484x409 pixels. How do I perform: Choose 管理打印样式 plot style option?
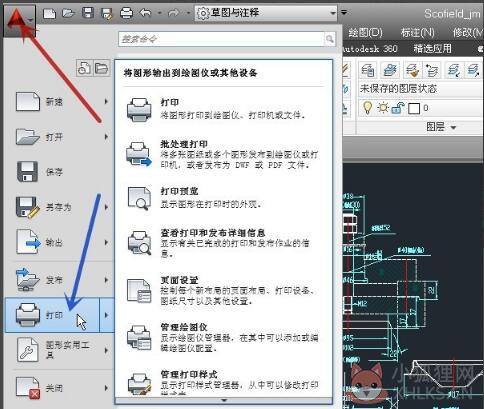[223, 382]
